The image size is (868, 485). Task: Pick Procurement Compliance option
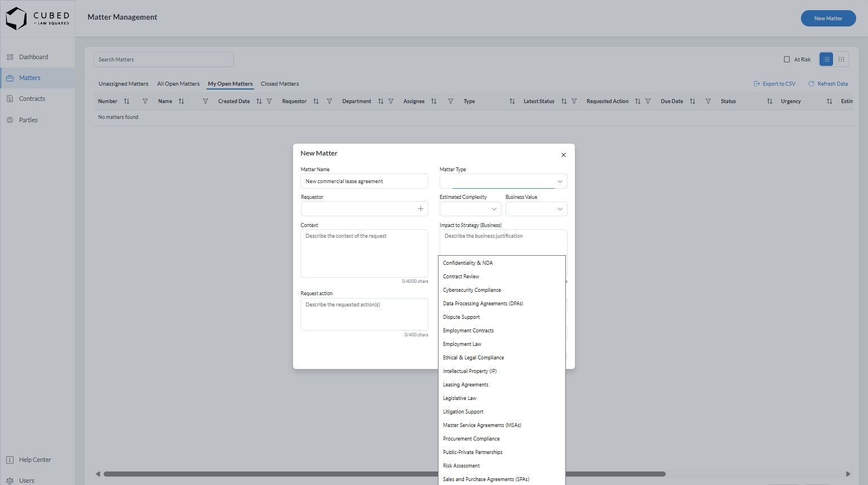502,439
